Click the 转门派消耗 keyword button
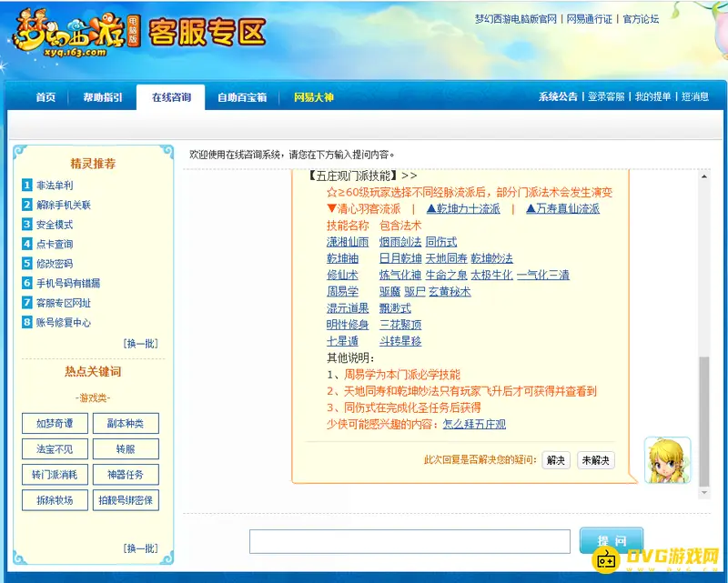This screenshot has width=728, height=583. click(x=55, y=475)
